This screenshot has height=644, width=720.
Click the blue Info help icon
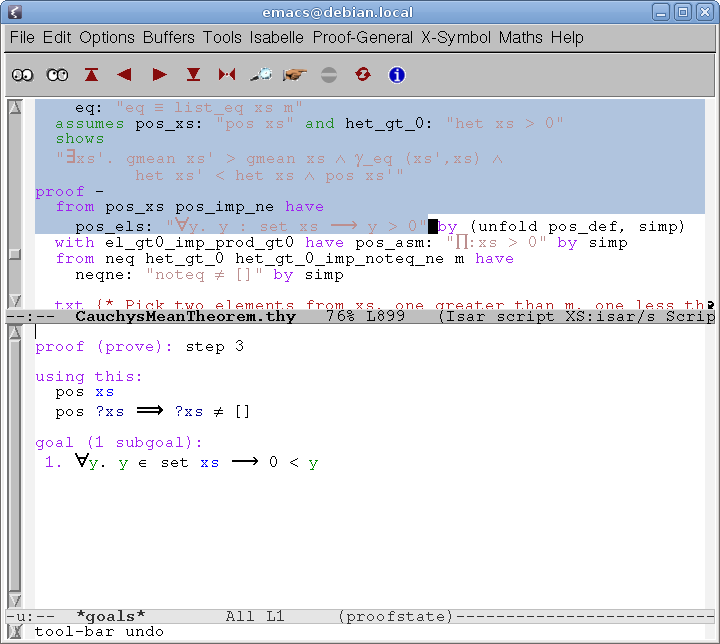point(397,75)
